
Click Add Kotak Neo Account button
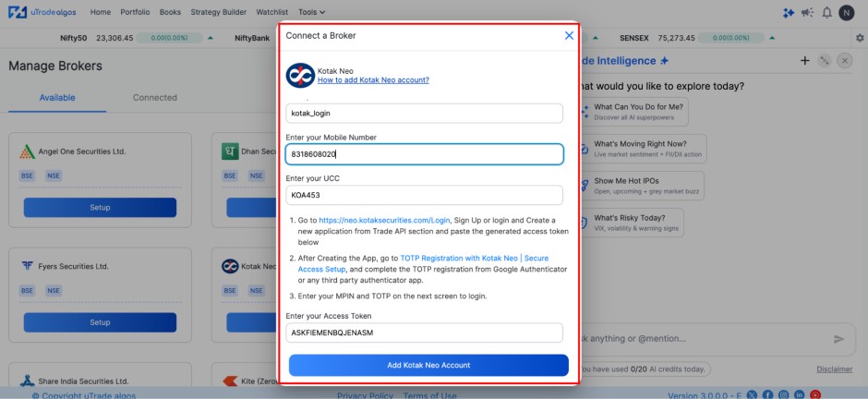[428, 365]
